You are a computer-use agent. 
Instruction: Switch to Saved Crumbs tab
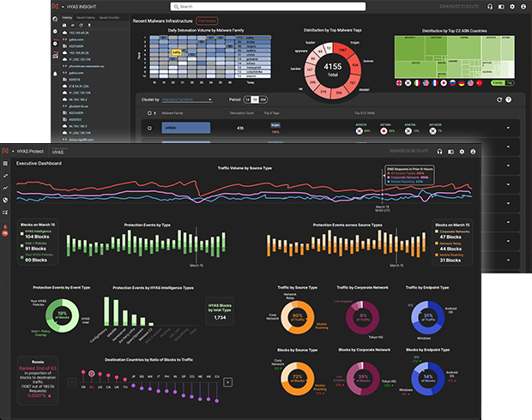click(109, 18)
